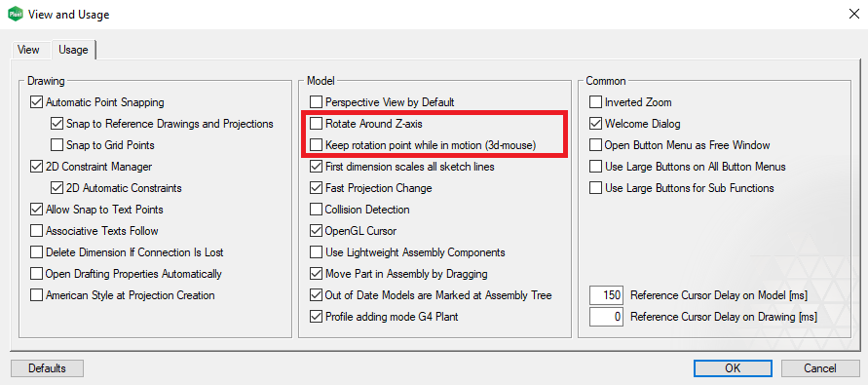Toggle the OpenGL Cursor option
The height and width of the screenshot is (385, 868).
click(316, 231)
